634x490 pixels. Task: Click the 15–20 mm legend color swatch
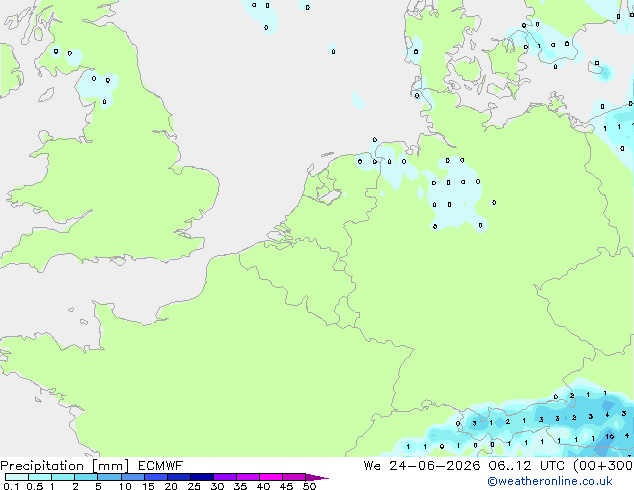click(155, 477)
